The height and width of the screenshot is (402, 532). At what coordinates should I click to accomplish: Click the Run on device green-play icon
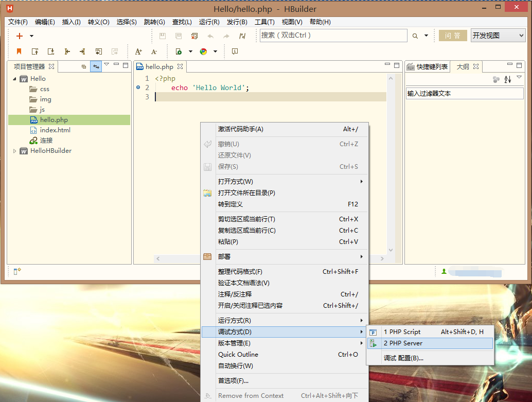(179, 51)
